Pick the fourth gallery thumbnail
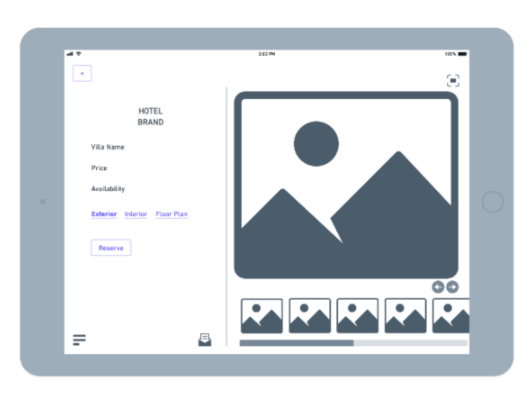The height and width of the screenshot is (408, 532). coord(405,316)
